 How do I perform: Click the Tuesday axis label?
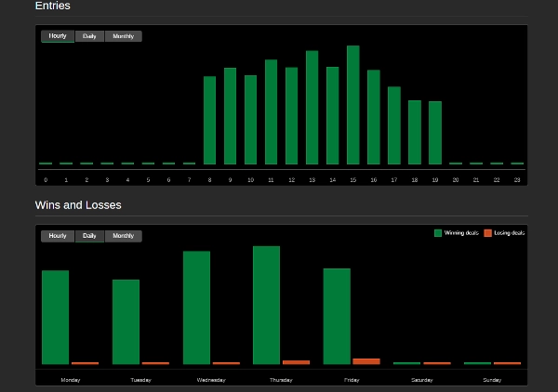point(141,380)
